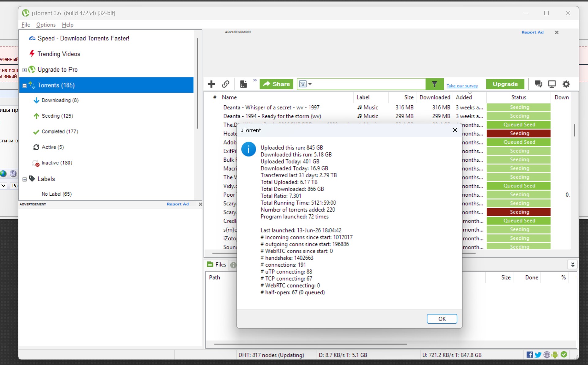Click the torrent list vertical scrollbar

click(574, 130)
